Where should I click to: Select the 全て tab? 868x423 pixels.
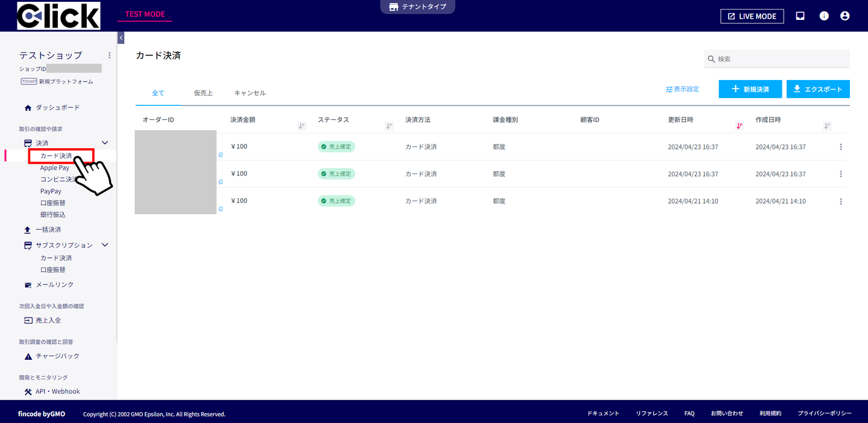[158, 93]
